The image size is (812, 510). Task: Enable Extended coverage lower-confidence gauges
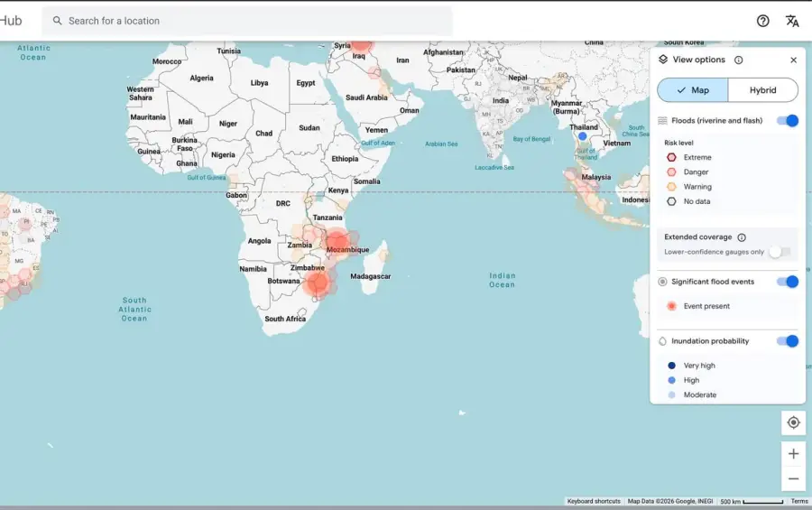pyautogui.click(x=780, y=252)
